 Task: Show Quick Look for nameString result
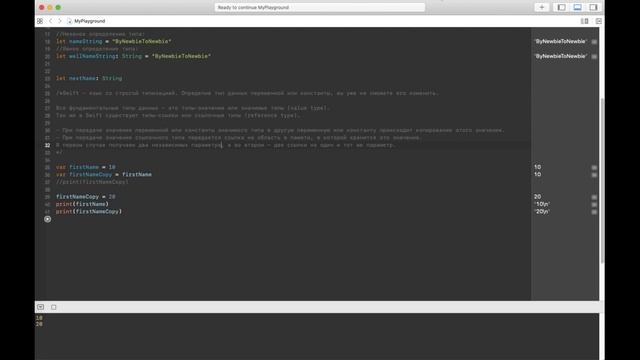[x=594, y=42]
